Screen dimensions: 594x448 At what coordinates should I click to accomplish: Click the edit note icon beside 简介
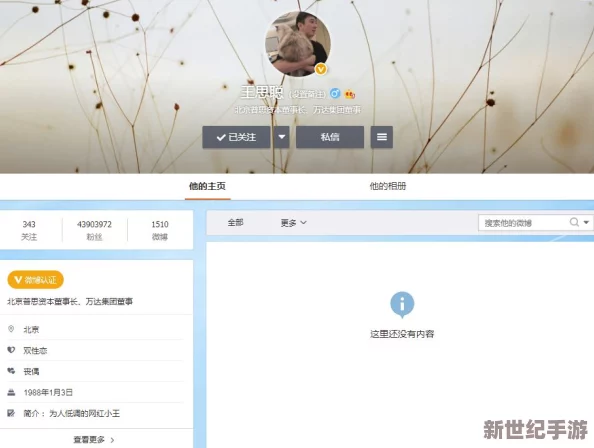(x=11, y=413)
